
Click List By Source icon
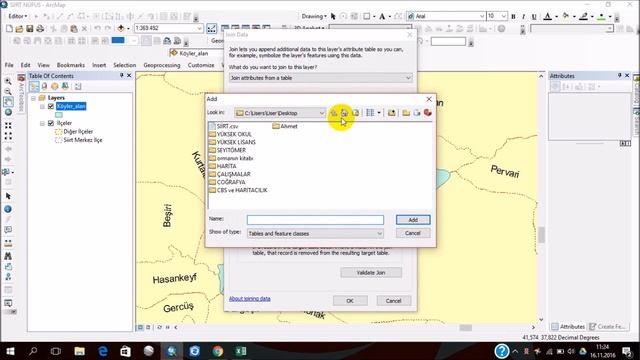click(44, 86)
